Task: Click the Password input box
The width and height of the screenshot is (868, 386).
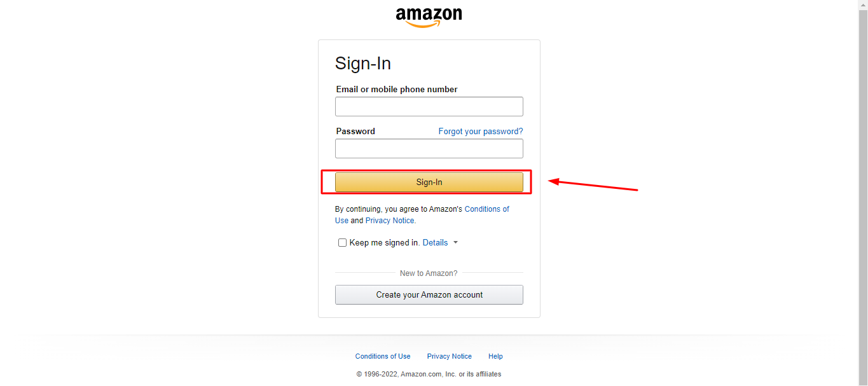Action: click(429, 148)
